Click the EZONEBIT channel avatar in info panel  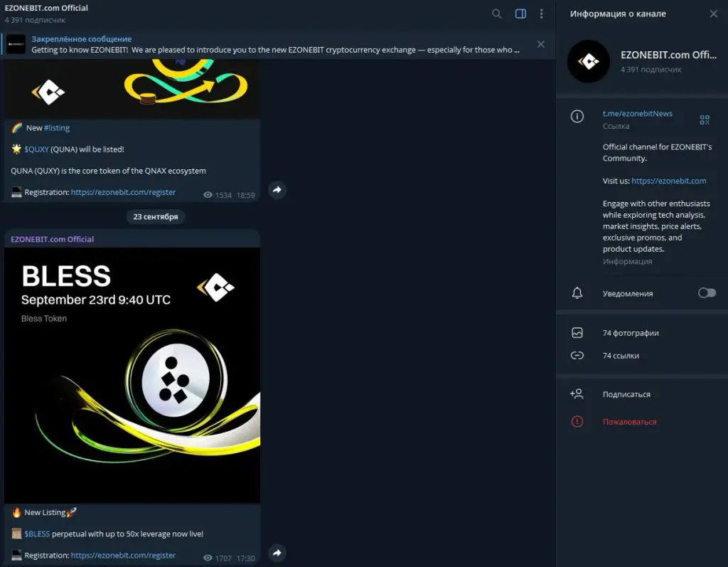click(x=588, y=61)
